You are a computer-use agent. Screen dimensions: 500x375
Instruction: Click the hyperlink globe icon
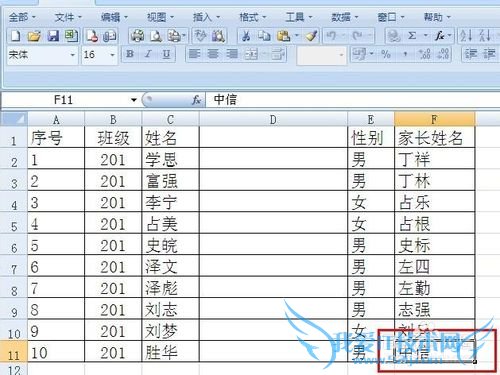pos(394,36)
